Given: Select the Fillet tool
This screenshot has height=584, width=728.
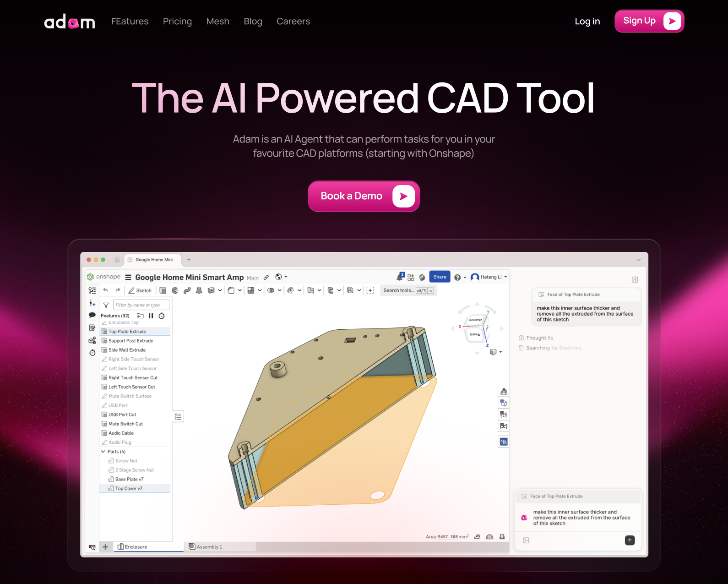Looking at the screenshot, I should [231, 290].
